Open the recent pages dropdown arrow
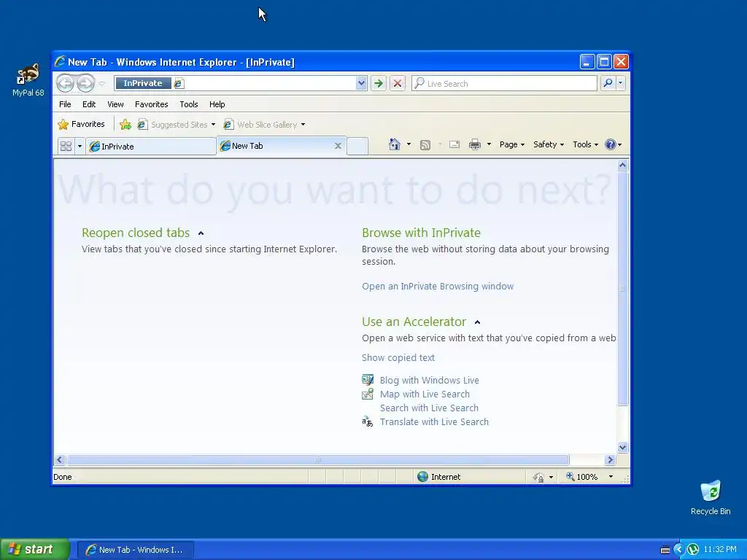The image size is (747, 560). coord(101,84)
